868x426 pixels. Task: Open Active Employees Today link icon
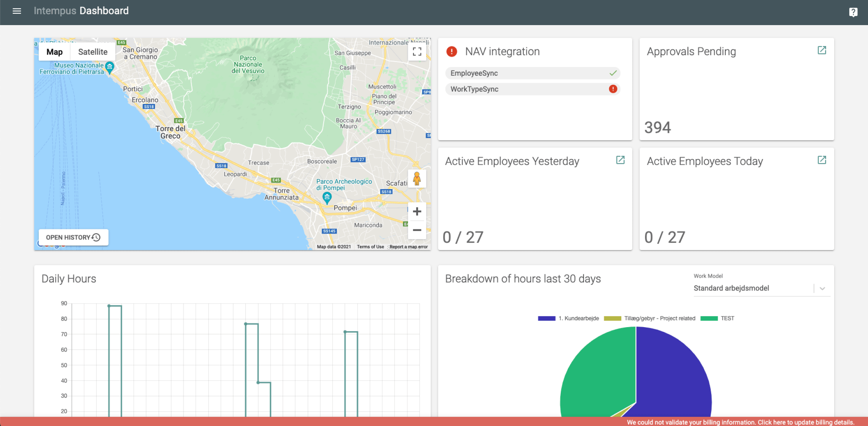822,160
